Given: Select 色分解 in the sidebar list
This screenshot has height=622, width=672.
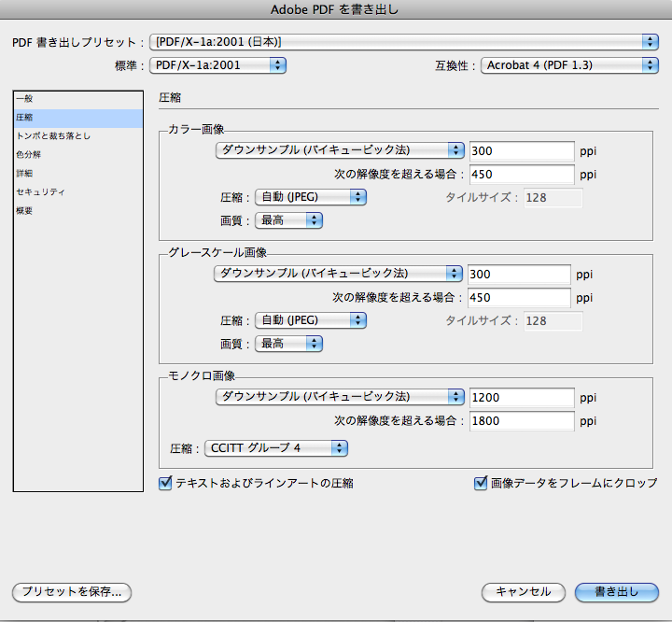Looking at the screenshot, I should click(x=78, y=155).
